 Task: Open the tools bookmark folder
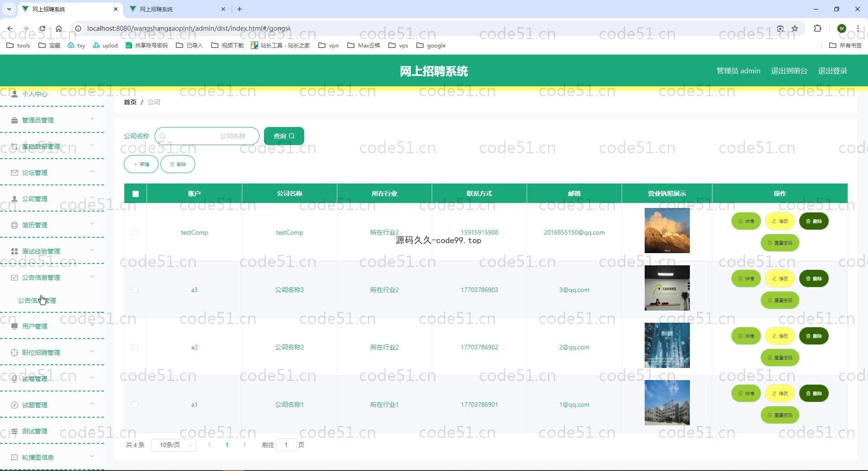point(18,45)
